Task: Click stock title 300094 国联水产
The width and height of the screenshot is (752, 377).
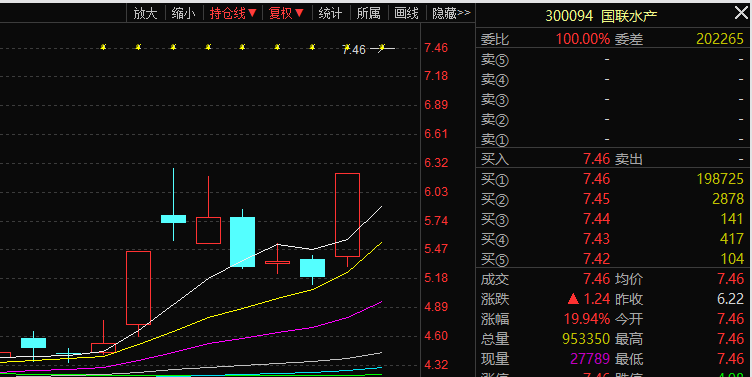Action: pyautogui.click(x=601, y=16)
